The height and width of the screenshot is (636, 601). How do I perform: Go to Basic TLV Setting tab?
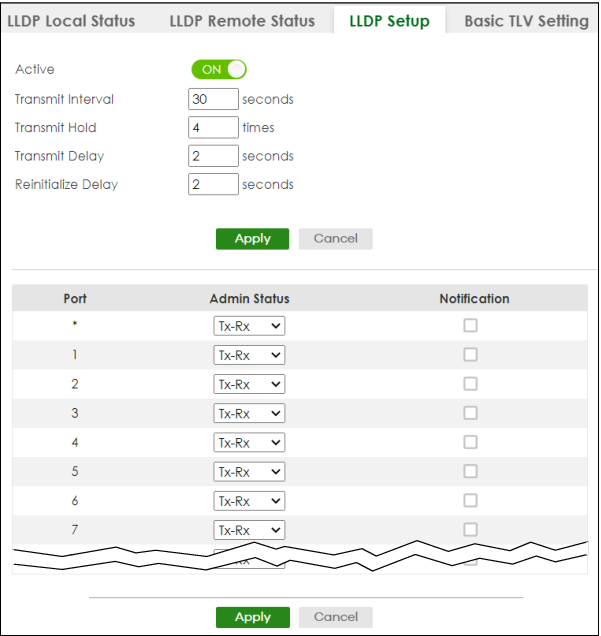click(x=525, y=21)
